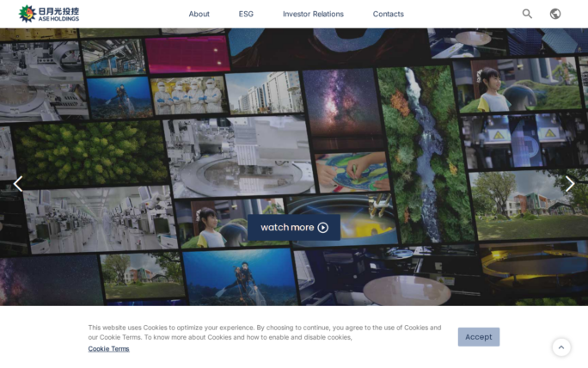
Task: Click the globe language icon
Action: coord(555,14)
